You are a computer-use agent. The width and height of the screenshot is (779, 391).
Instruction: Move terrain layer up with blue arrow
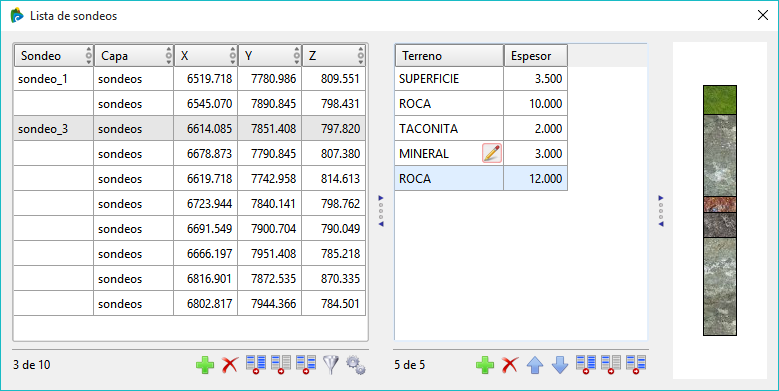pyautogui.click(x=535, y=365)
